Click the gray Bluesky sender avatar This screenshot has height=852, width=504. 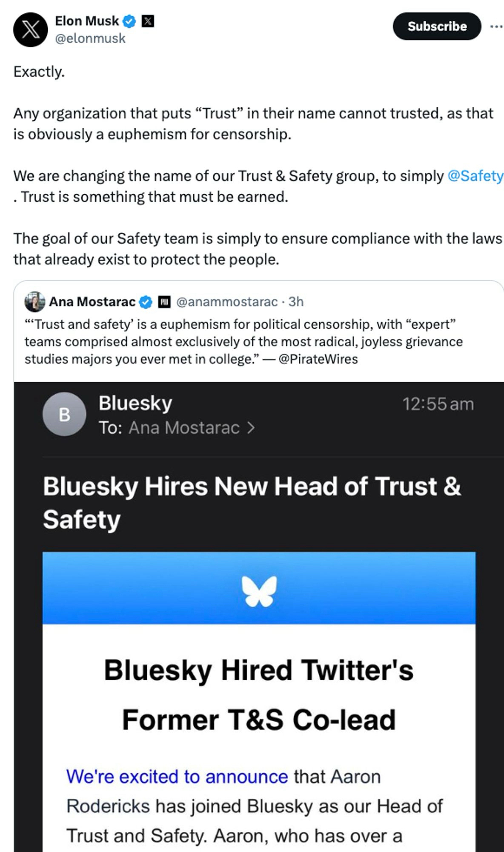(64, 414)
